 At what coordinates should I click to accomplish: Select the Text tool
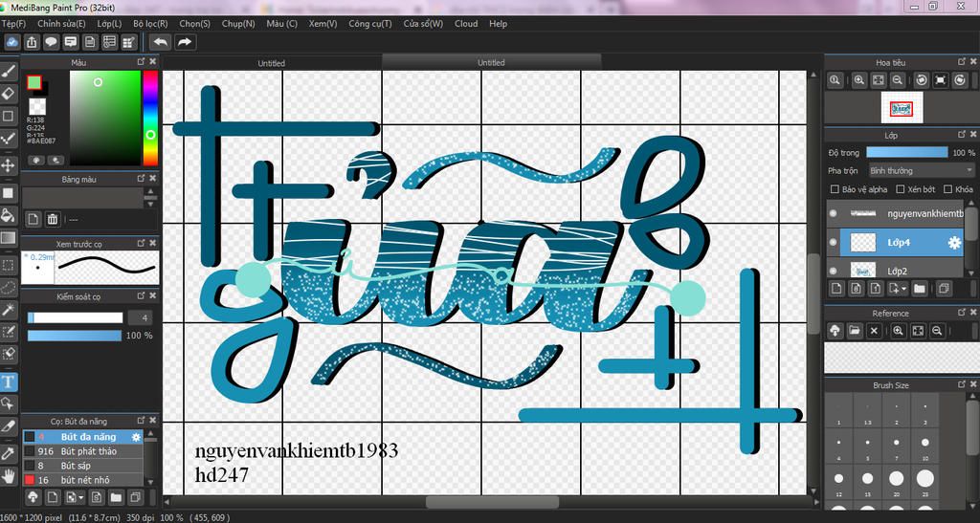(8, 381)
